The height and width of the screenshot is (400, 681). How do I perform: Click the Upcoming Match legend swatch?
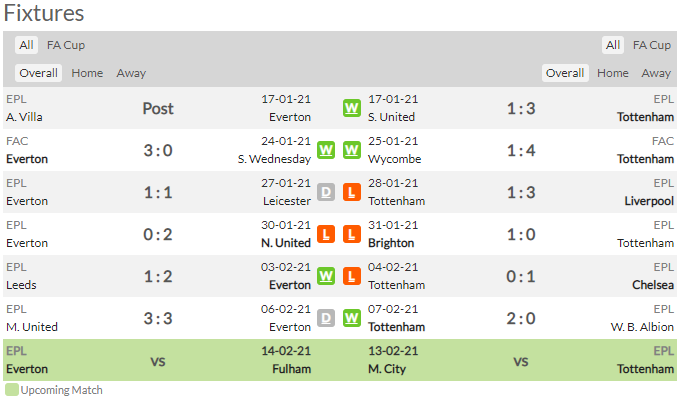[x=12, y=390]
